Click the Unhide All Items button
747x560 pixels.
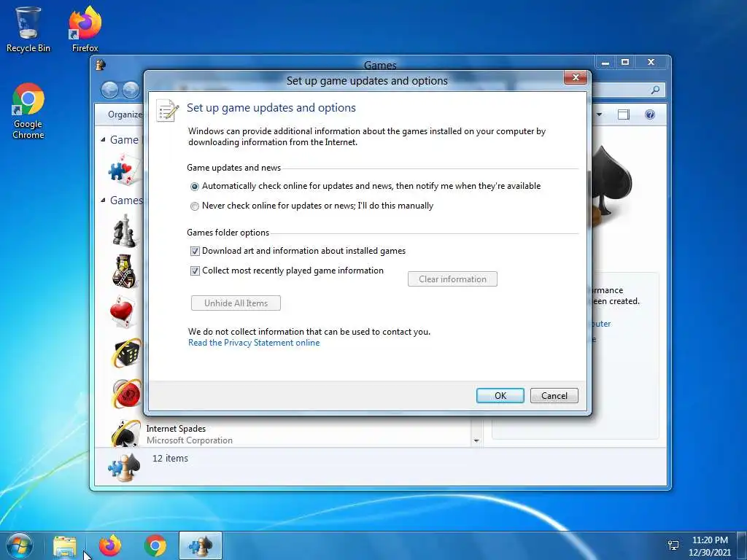tap(236, 303)
